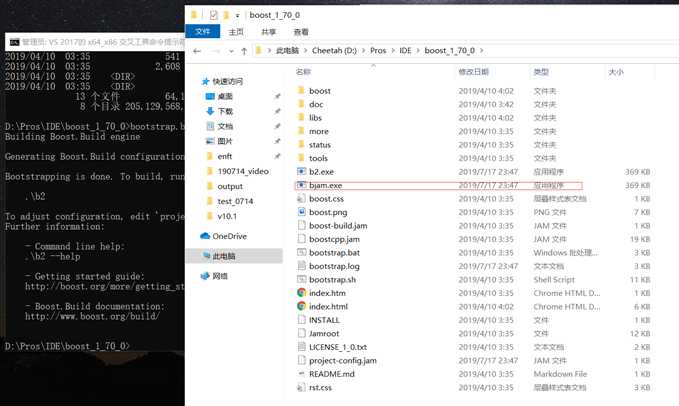Click the b2.exe application icon

(301, 171)
